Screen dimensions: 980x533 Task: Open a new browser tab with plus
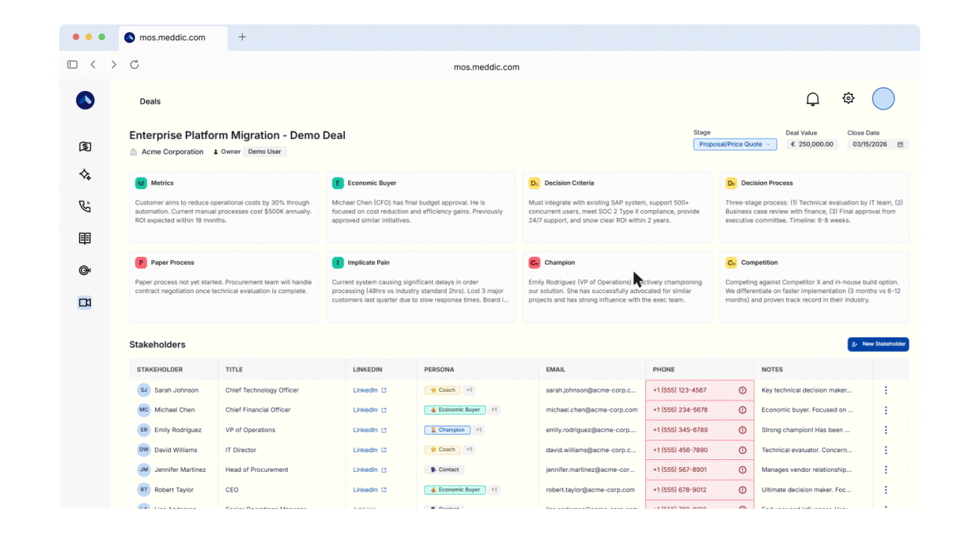(x=242, y=37)
